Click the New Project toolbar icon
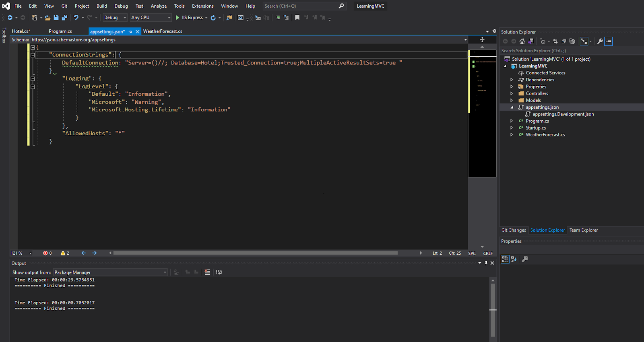Screen dimensions: 644x342 pos(35,18)
